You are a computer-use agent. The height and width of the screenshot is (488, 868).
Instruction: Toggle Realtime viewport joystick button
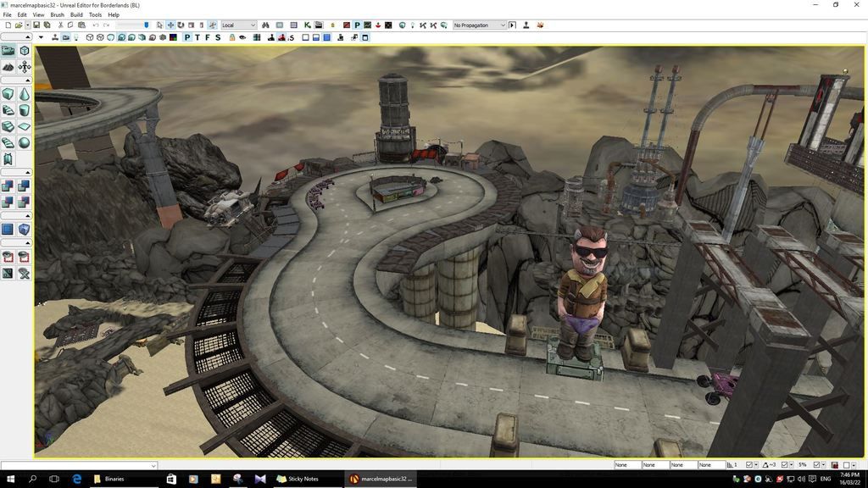point(55,37)
